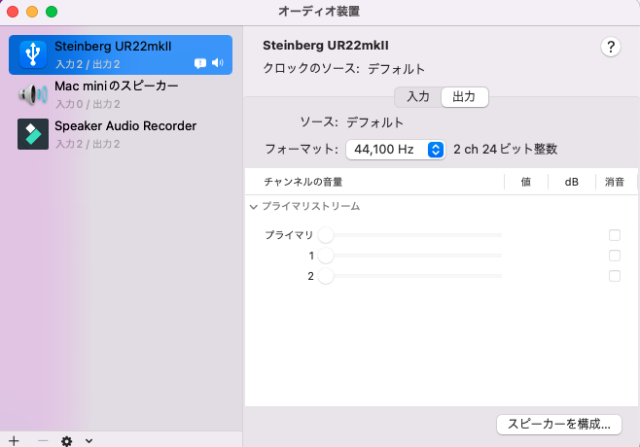Click the speaker output badge on Steinberg row

(x=218, y=63)
